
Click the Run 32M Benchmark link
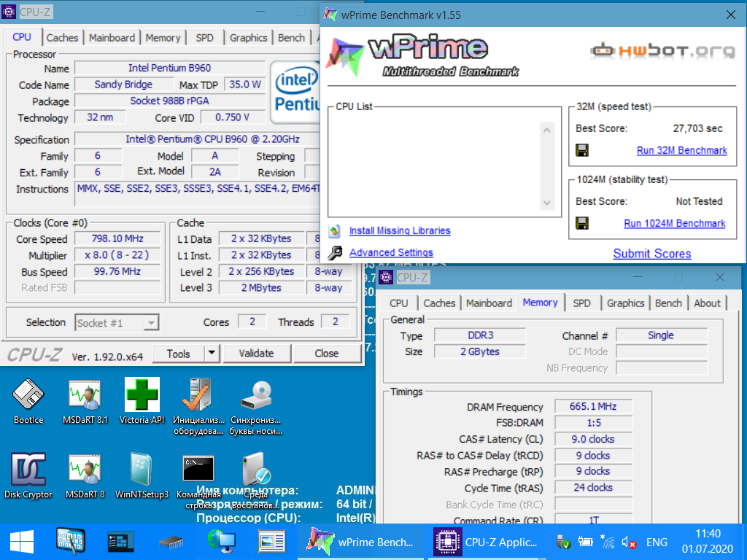tap(682, 150)
